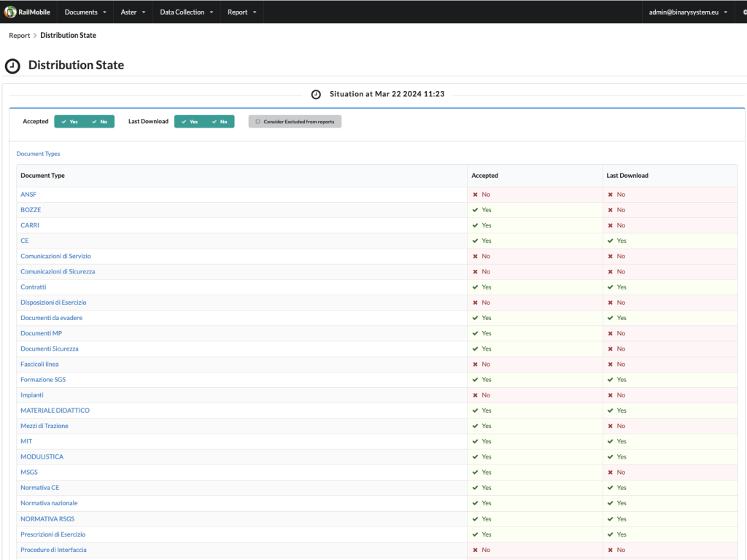
Task: Enable Consider Excluded from reports checkbox
Action: coord(295,122)
